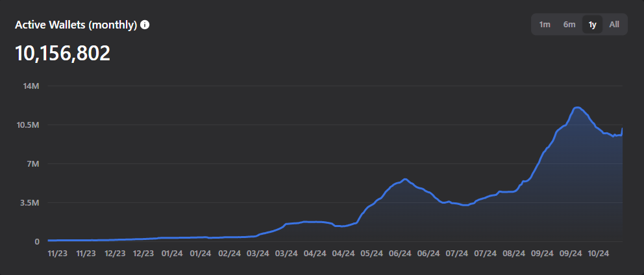Click the 10.5M y-axis label
Image resolution: width=644 pixels, height=275 pixels.
28,125
